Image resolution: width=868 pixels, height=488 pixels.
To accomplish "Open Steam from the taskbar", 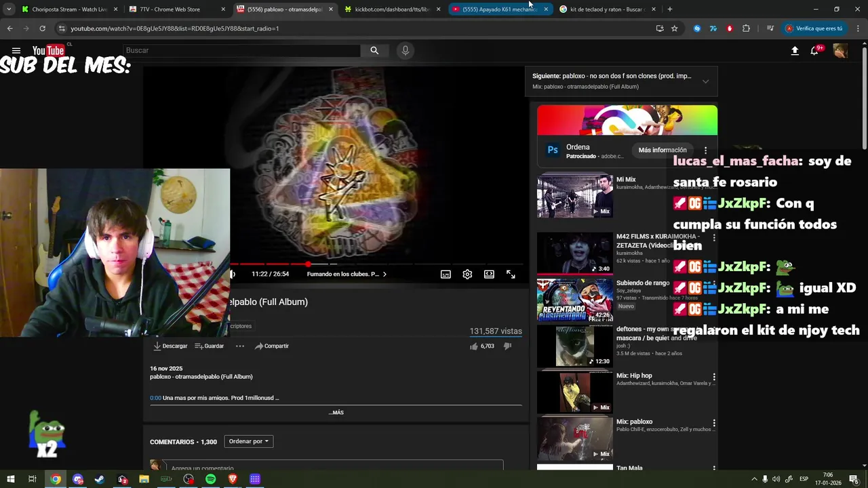I will pos(100,479).
